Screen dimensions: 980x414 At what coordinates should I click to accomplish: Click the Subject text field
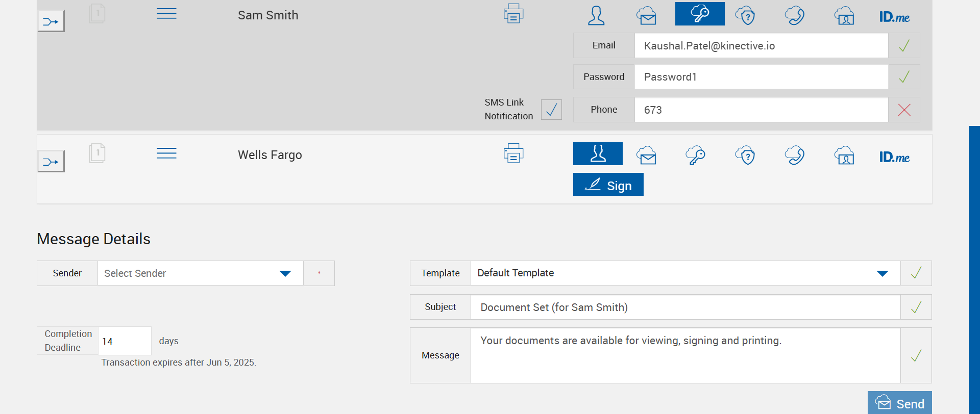click(x=685, y=307)
